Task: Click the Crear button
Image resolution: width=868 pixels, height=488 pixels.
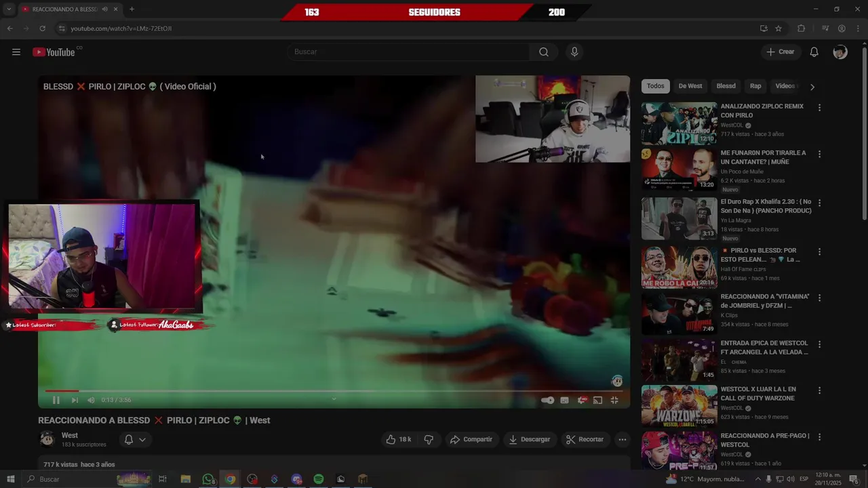Action: 780,52
